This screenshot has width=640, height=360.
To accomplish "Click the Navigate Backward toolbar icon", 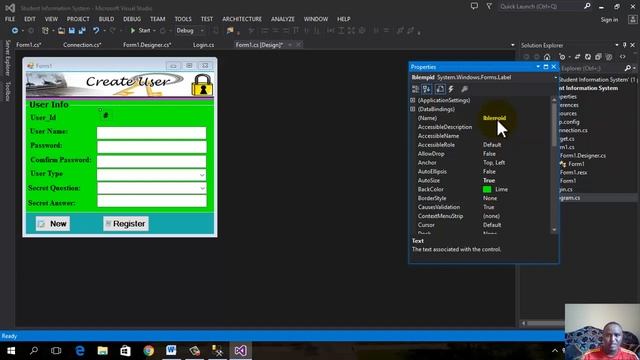I will pos(15,31).
